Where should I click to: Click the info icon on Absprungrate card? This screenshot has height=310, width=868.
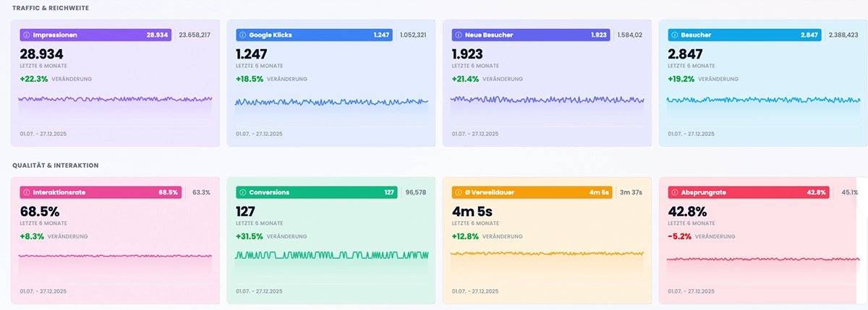tap(674, 192)
